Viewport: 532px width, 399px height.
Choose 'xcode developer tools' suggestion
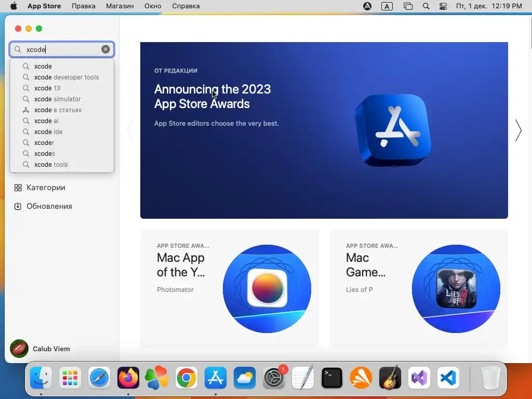tap(62, 77)
